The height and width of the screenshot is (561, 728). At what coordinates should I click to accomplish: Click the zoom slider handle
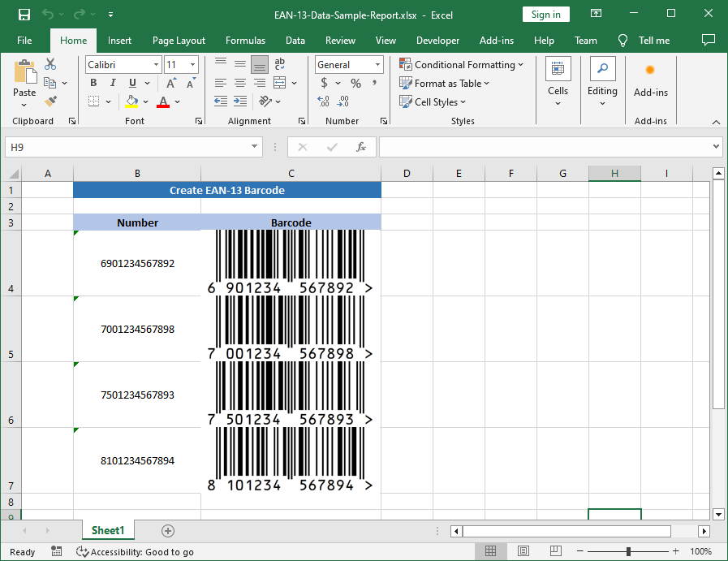coord(628,551)
